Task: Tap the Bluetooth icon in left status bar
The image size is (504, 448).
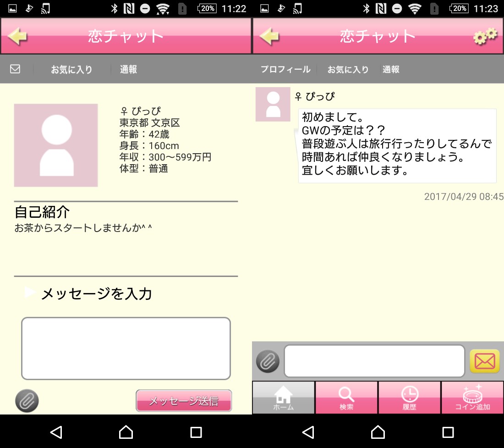Action: [115, 9]
